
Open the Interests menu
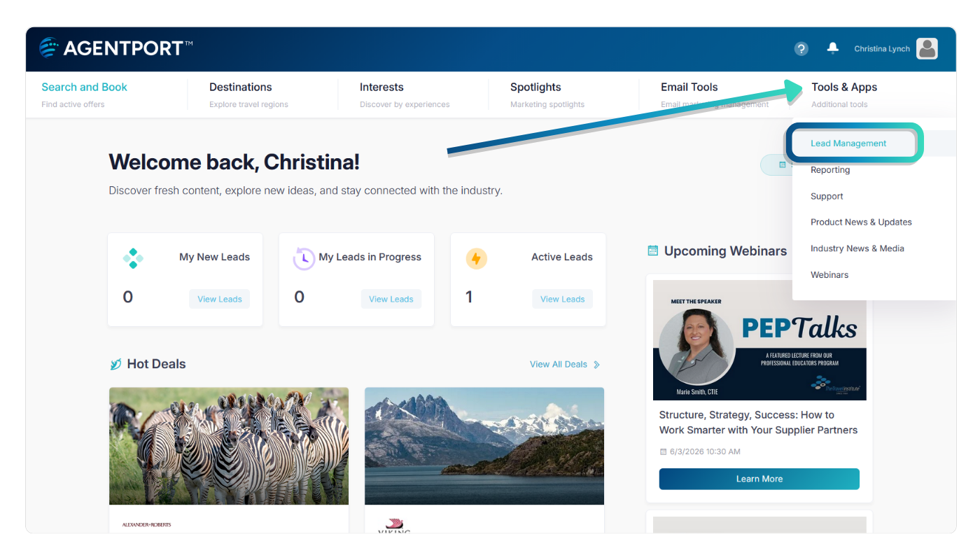405,94
